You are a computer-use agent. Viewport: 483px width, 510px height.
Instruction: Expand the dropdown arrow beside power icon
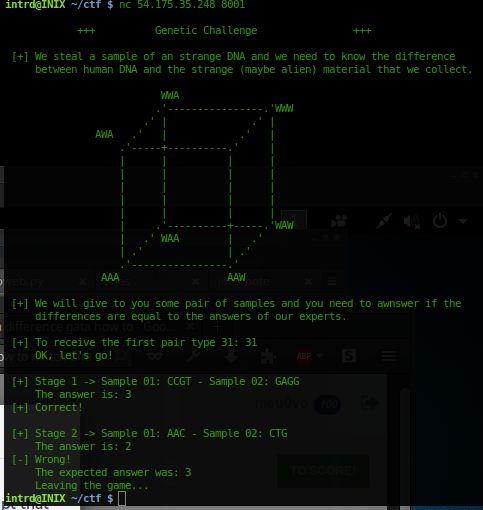tap(463, 221)
